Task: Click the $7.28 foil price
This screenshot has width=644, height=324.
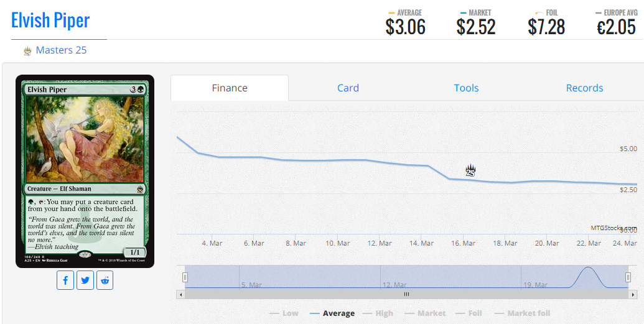Action: (547, 27)
